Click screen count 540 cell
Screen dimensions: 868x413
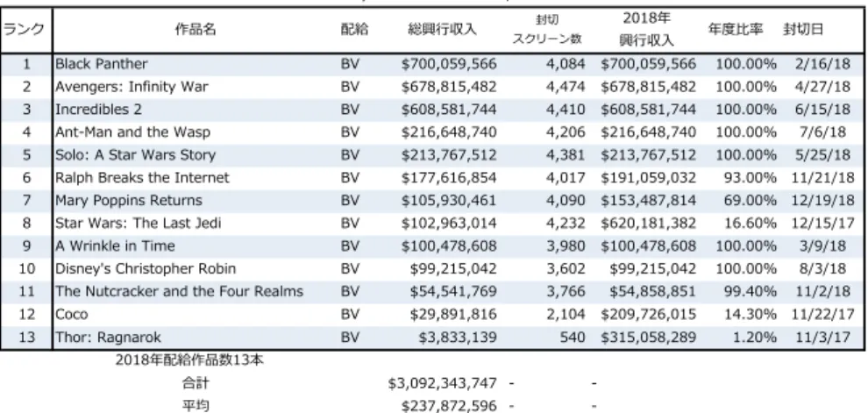click(573, 338)
